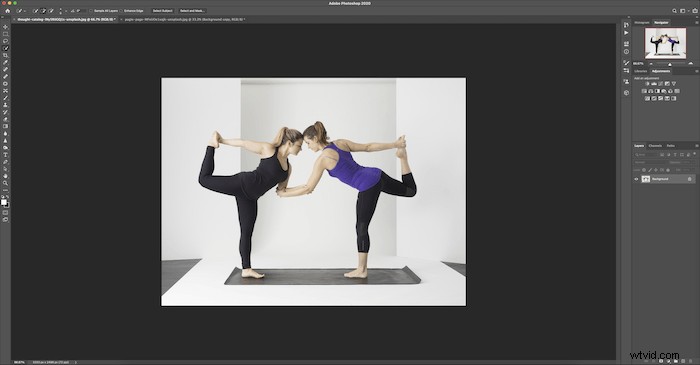Enable Sample All Layers checkbox
Screen dimensions: 700x365
pos(92,11)
